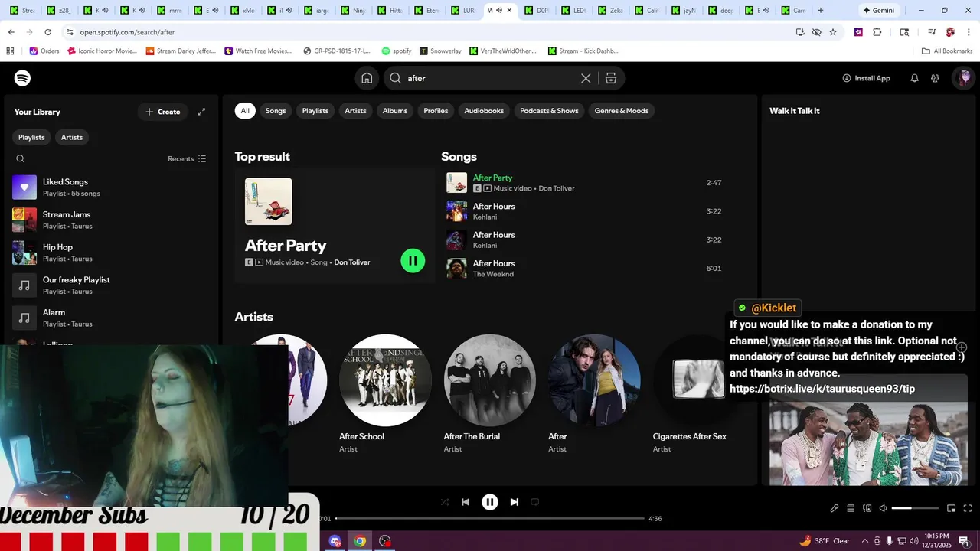Open Spotify profile avatar menu

pyautogui.click(x=964, y=78)
